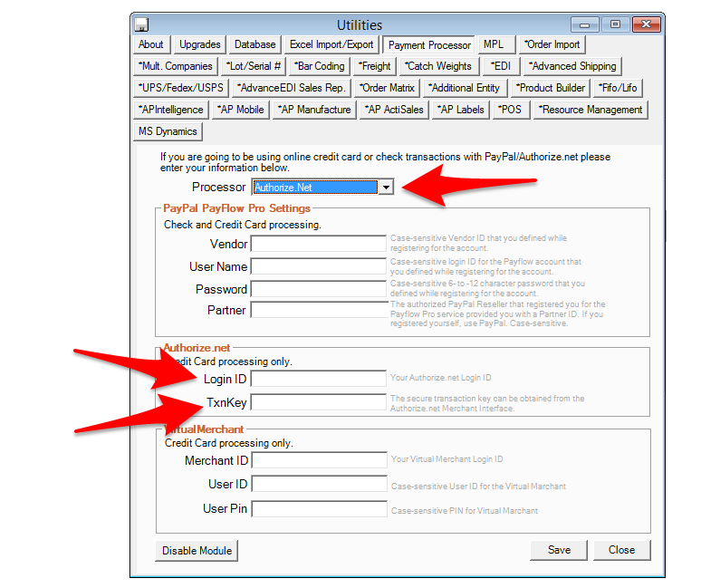Open the Upgrades tab
Screen dimensions: 701x588
(x=199, y=44)
